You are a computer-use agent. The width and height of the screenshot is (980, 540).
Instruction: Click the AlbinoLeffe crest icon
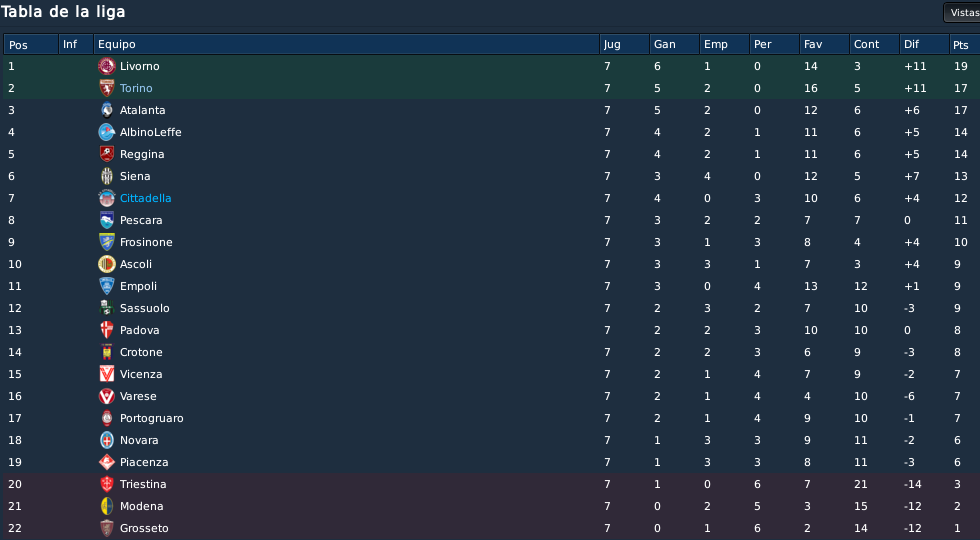point(107,132)
